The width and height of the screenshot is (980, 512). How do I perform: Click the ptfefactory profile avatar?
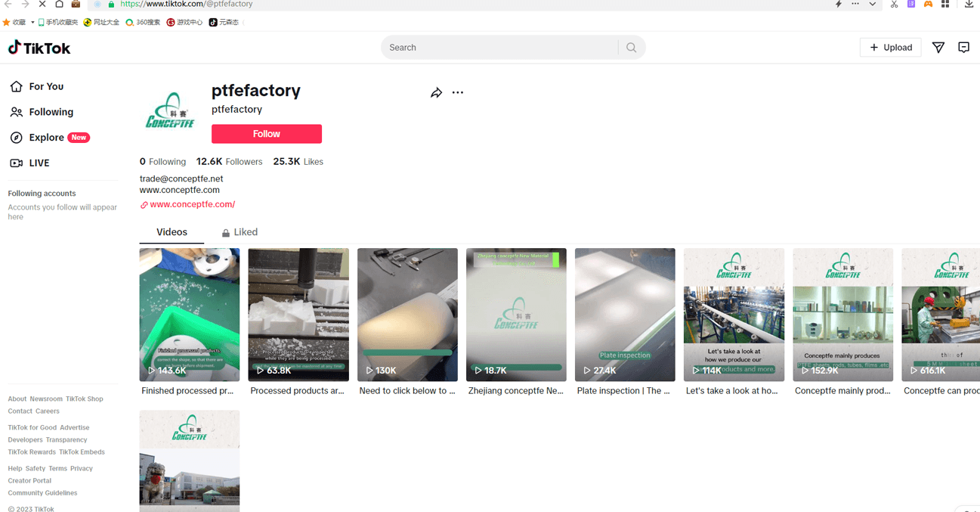(x=170, y=113)
